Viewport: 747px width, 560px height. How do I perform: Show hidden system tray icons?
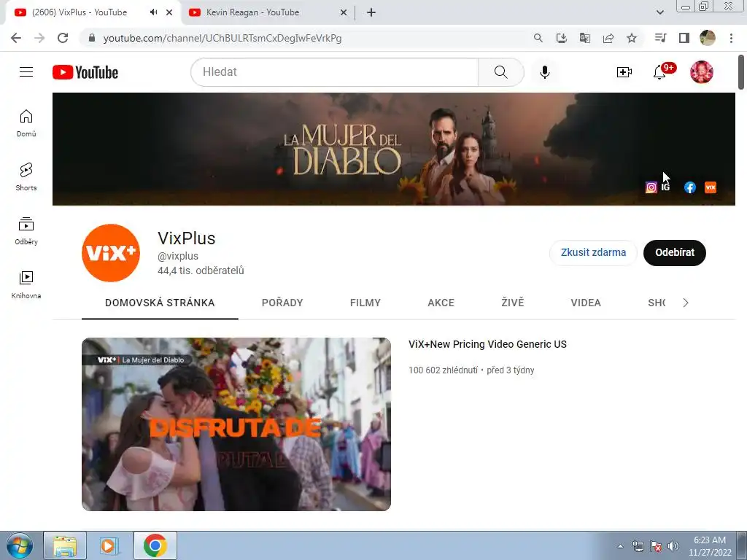coord(620,546)
